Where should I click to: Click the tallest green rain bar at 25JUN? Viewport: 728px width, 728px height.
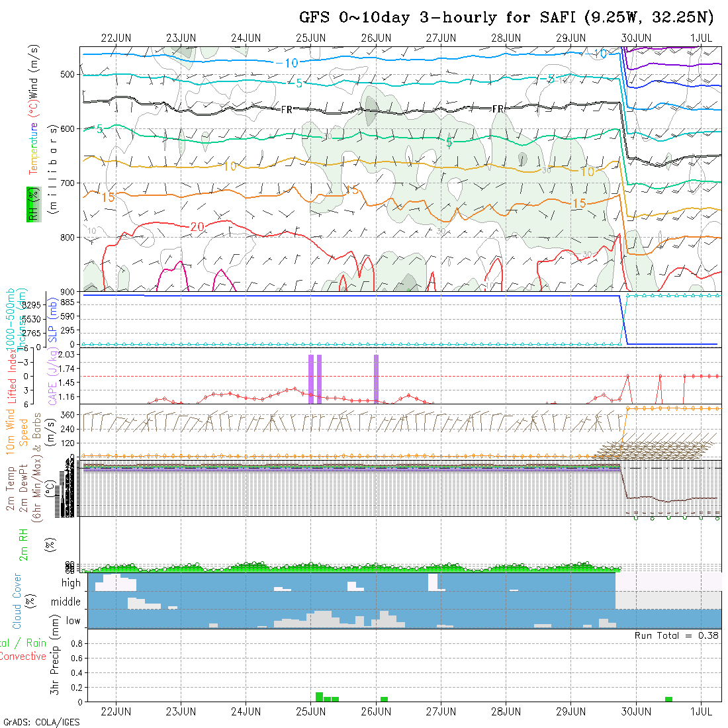[x=319, y=696]
